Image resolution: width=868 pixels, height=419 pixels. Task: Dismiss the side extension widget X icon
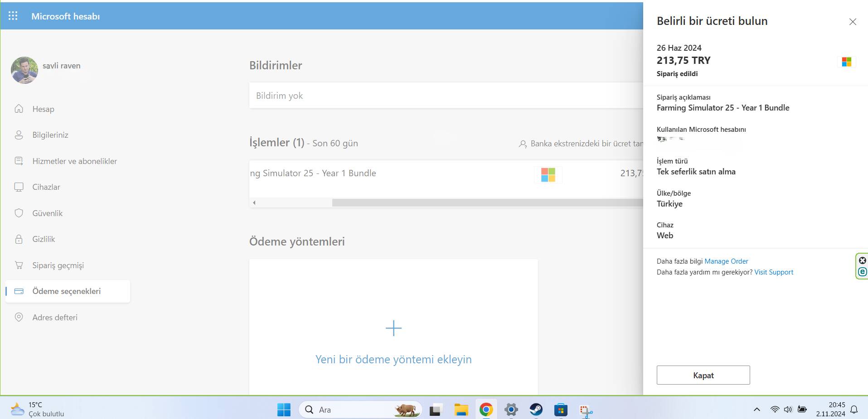(x=863, y=260)
